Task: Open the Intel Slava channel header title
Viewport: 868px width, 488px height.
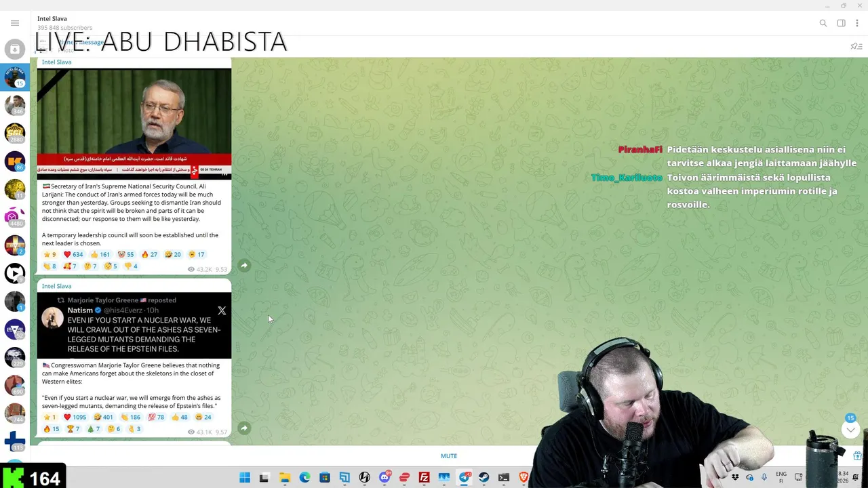Action: pos(52,19)
